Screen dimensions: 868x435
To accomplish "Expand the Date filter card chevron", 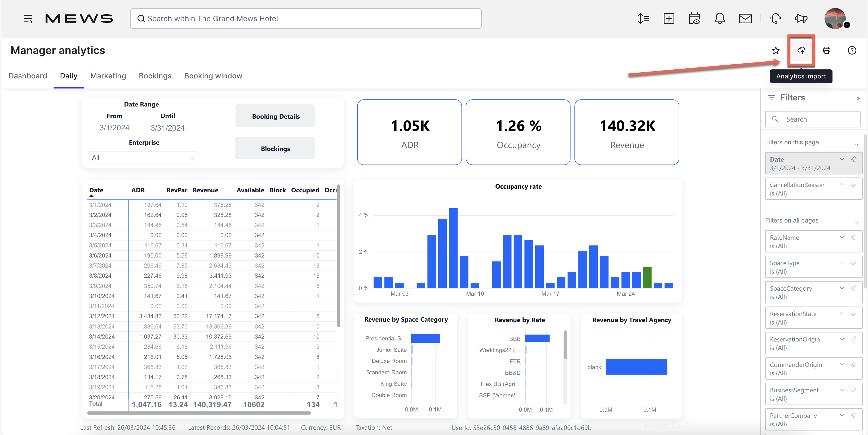I will pos(842,159).
